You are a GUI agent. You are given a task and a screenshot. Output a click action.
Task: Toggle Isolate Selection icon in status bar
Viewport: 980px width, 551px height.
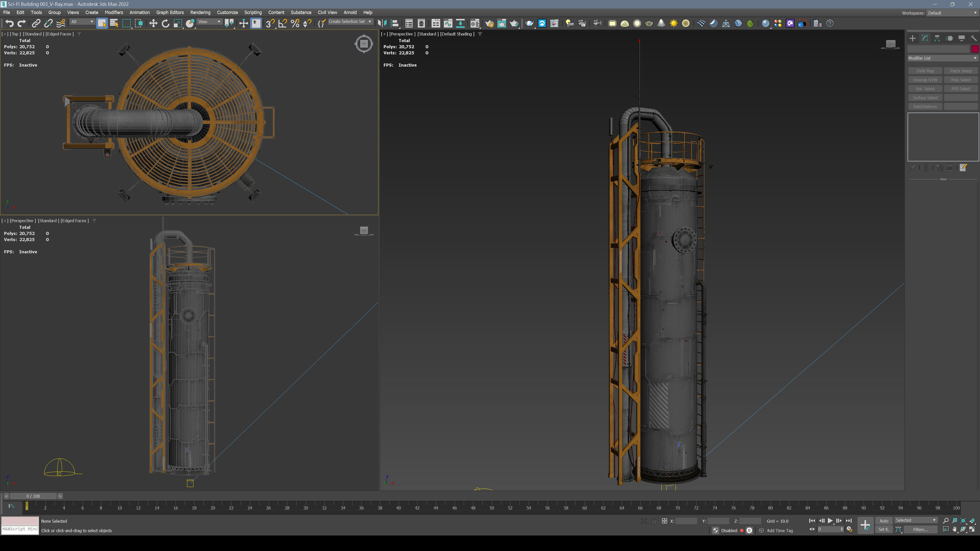click(644, 521)
